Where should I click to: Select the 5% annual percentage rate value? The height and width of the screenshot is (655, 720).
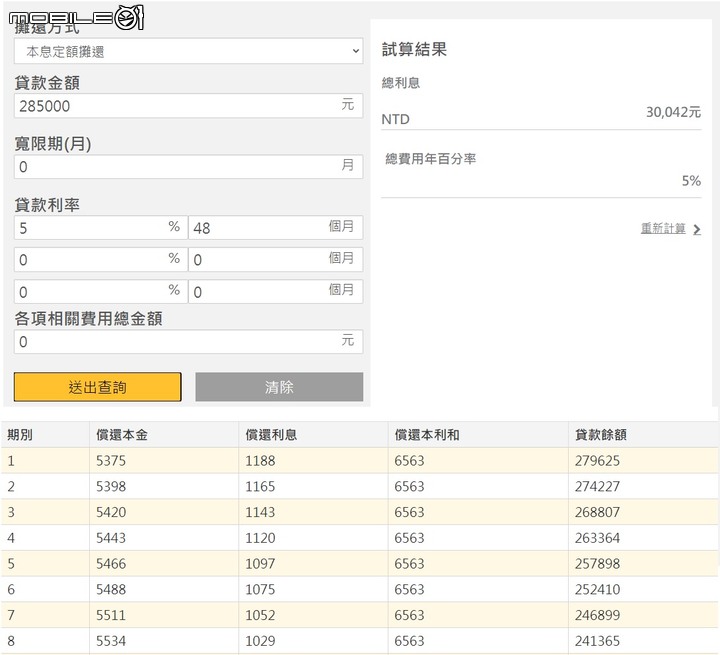[x=691, y=181]
